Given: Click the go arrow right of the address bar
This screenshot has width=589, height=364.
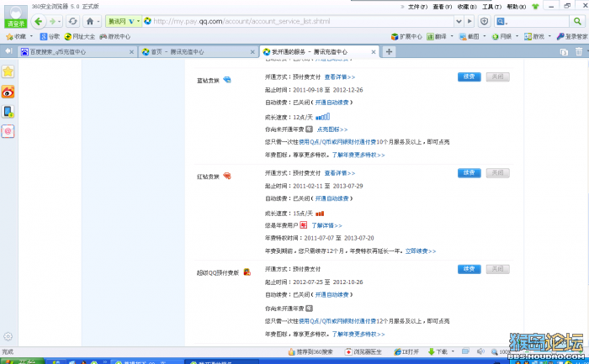Looking at the screenshot, I should coord(470,21).
